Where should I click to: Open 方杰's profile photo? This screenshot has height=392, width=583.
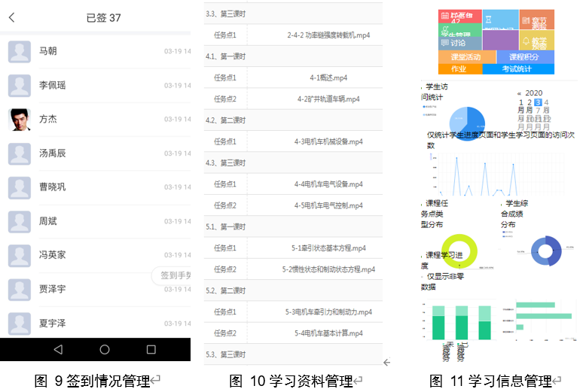tap(20, 119)
